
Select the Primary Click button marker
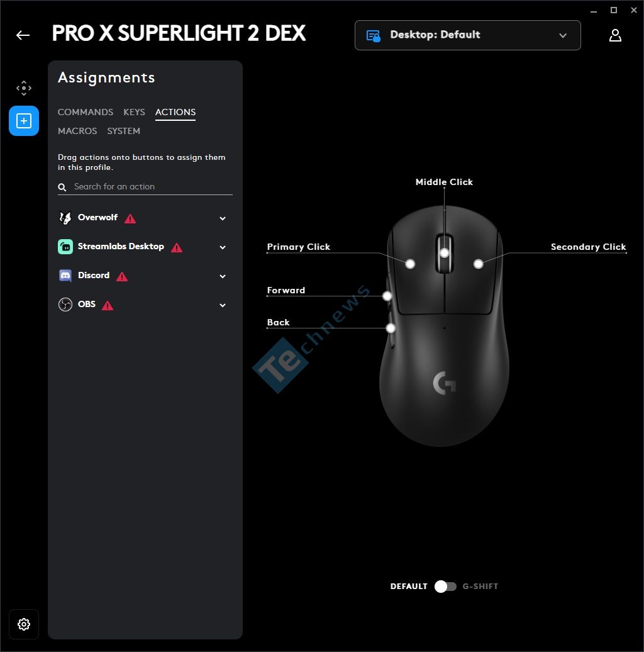(410, 264)
